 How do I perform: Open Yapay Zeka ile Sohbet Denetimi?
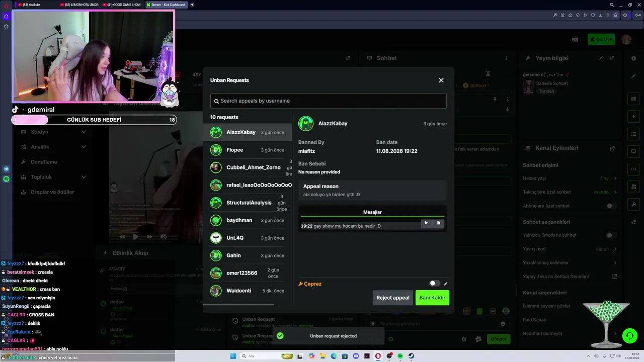click(570, 277)
